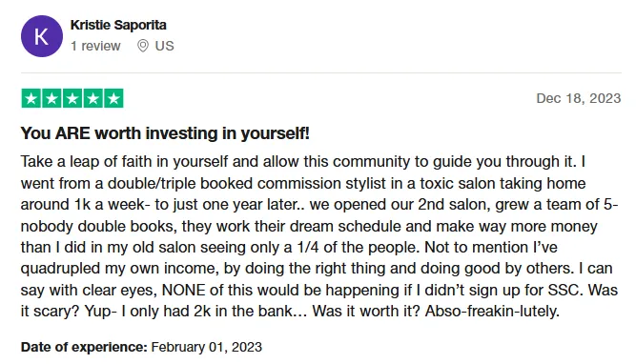Click the US country label
This screenshot has height=364, width=636.
point(164,46)
